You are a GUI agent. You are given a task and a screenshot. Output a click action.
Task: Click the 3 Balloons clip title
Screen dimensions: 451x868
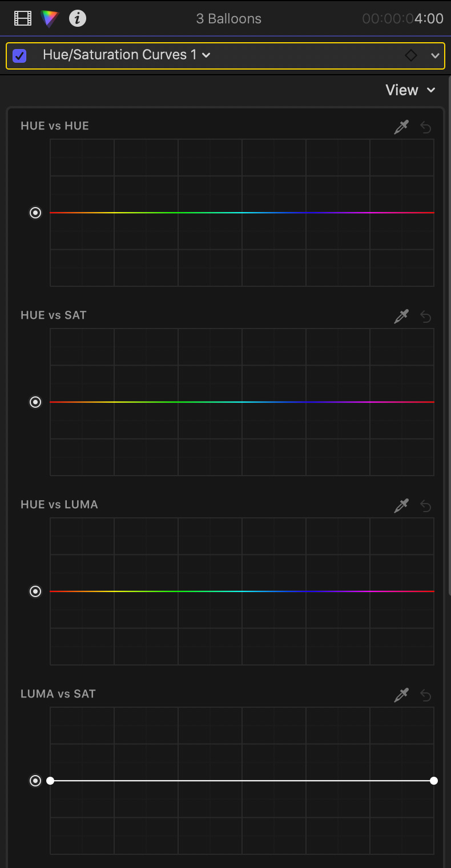[228, 18]
